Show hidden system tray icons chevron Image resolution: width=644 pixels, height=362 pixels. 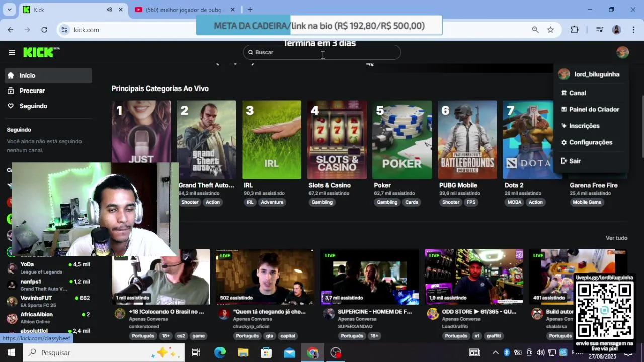click(495, 353)
